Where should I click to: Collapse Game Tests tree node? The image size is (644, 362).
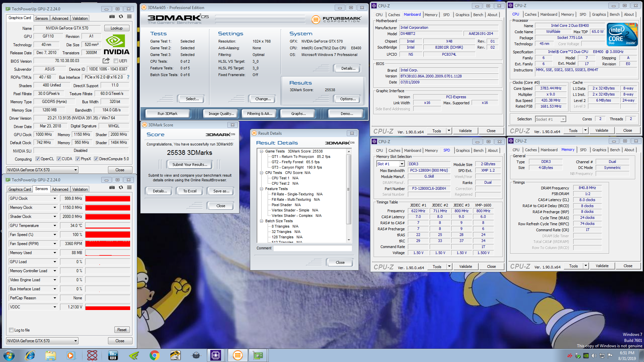[261, 151]
